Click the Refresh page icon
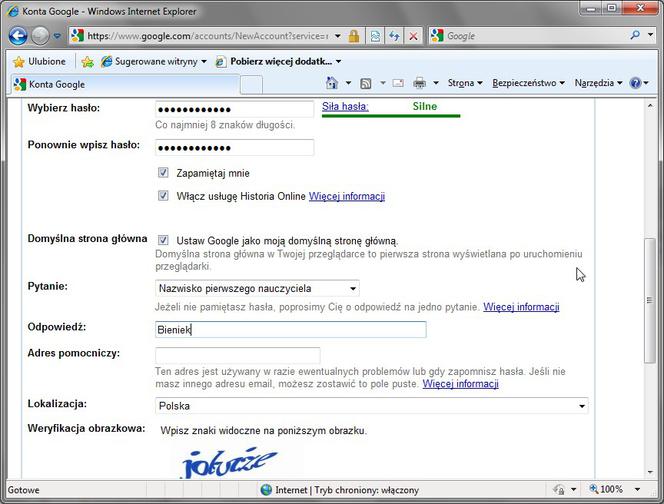Screen dimensions: 664x504 click(x=394, y=36)
